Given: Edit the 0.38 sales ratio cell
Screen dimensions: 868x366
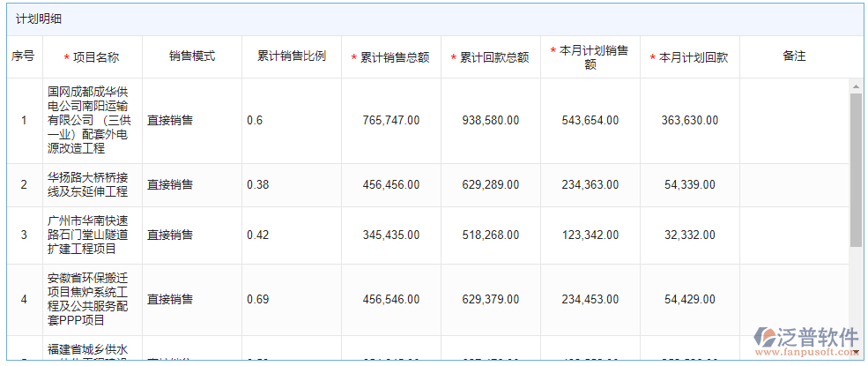Looking at the screenshot, I should tap(292, 185).
